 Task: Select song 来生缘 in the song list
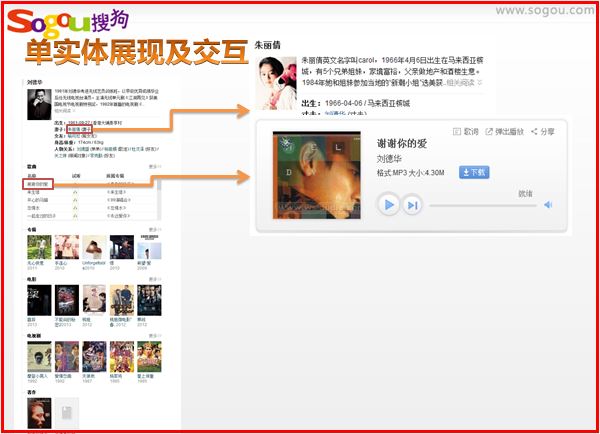click(x=33, y=192)
